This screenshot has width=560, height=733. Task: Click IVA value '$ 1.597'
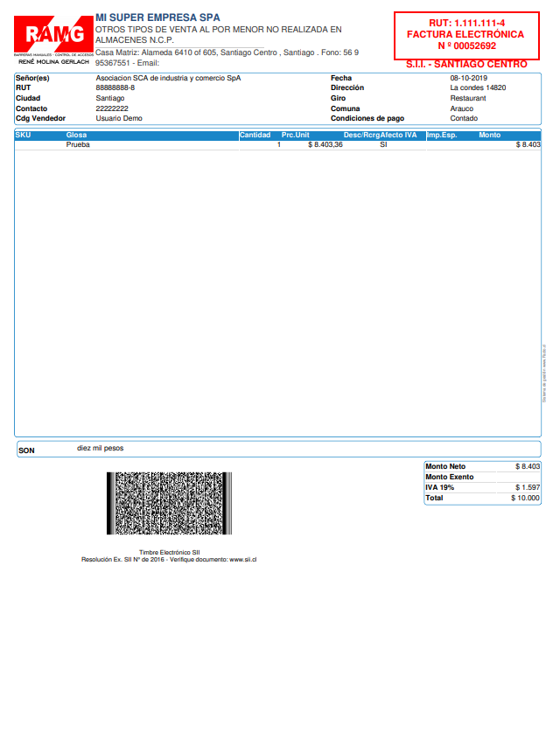coord(528,487)
